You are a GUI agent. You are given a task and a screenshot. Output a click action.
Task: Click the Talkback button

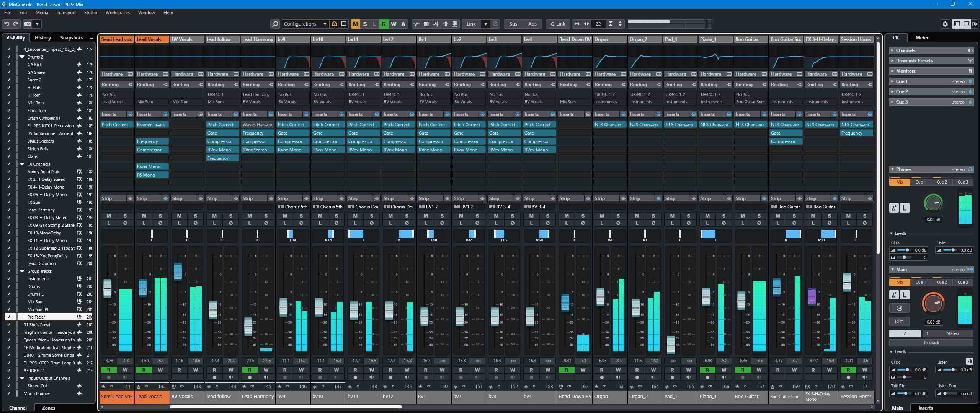point(931,343)
